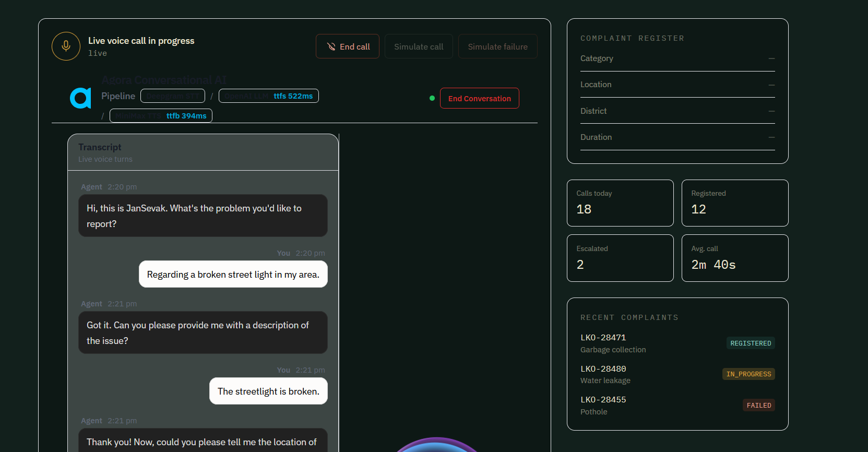Click the REGISTERED status badge
The image size is (868, 452).
coord(751,343)
